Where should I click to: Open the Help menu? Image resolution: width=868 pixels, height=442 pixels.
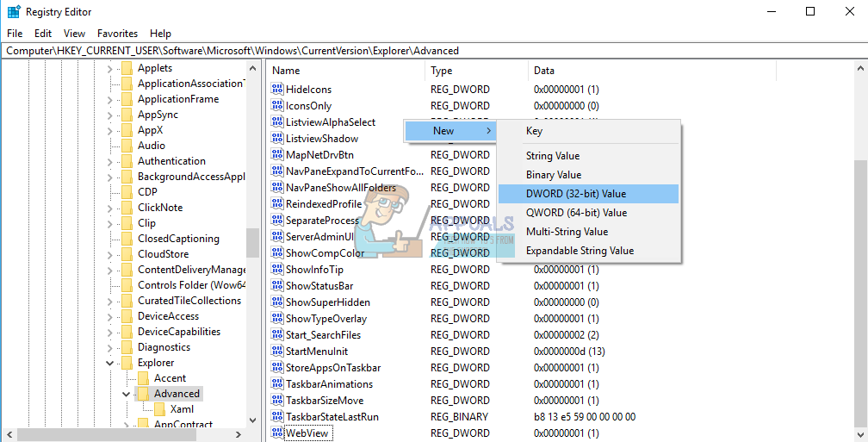[x=160, y=34]
